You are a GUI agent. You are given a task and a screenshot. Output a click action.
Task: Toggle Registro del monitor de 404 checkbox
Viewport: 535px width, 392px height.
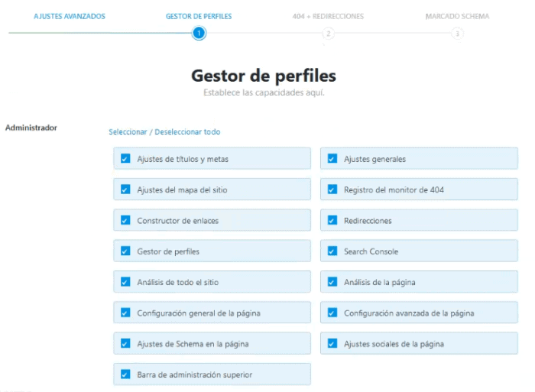tap(332, 190)
